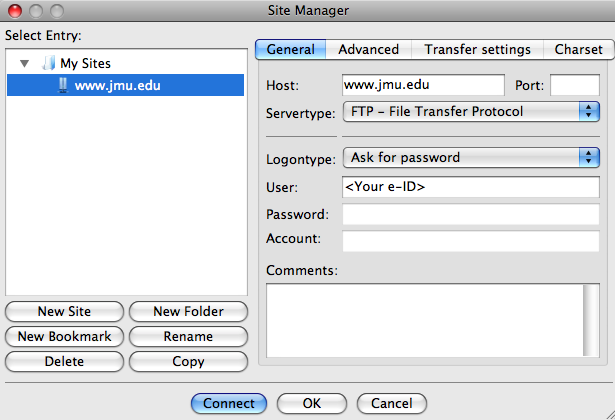
Task: Create a New Folder
Action: (188, 311)
